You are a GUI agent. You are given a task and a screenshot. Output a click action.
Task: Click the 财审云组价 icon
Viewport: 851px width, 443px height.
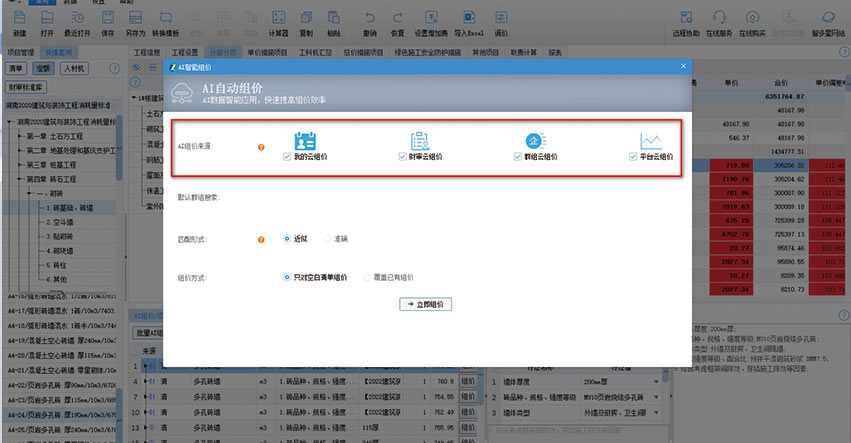pyautogui.click(x=420, y=141)
